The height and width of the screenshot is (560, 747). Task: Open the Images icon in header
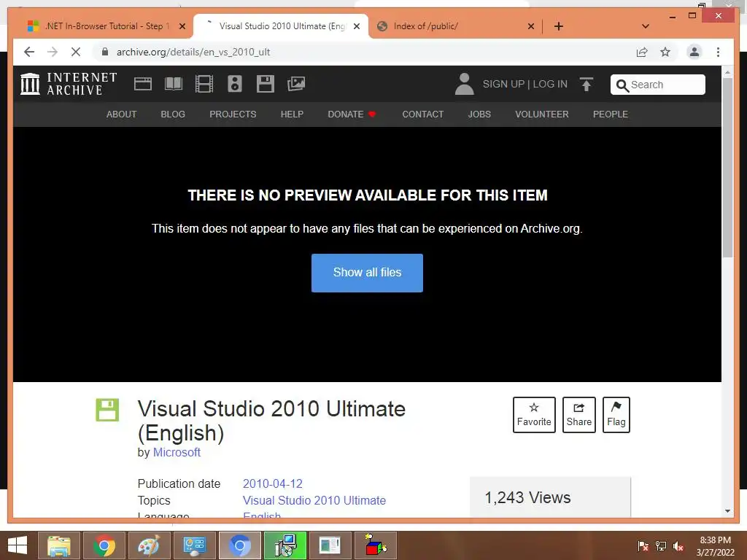(296, 84)
